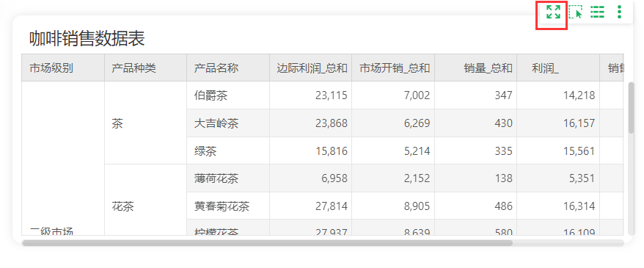Screen dimensions: 644x268
Task: Select the 绿茶 product cell
Action: click(x=228, y=151)
